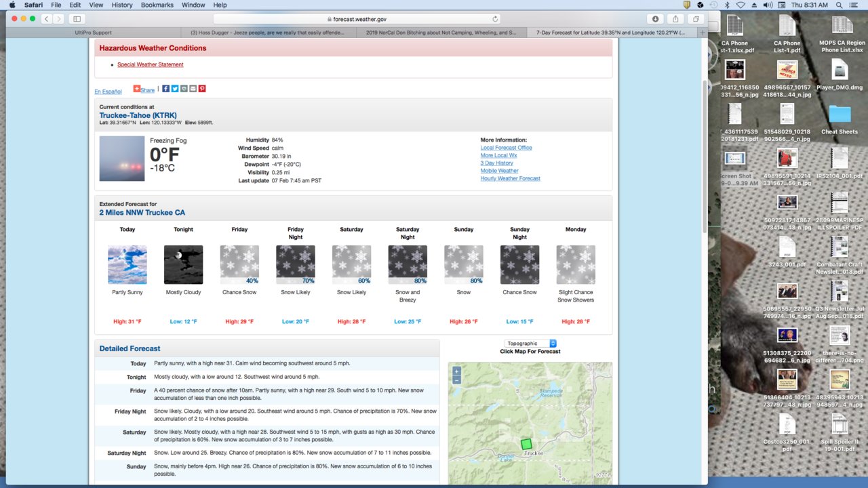Click the Truckee-Tahoe (KTRK) heading
This screenshot has height=488, width=868.
(x=138, y=115)
